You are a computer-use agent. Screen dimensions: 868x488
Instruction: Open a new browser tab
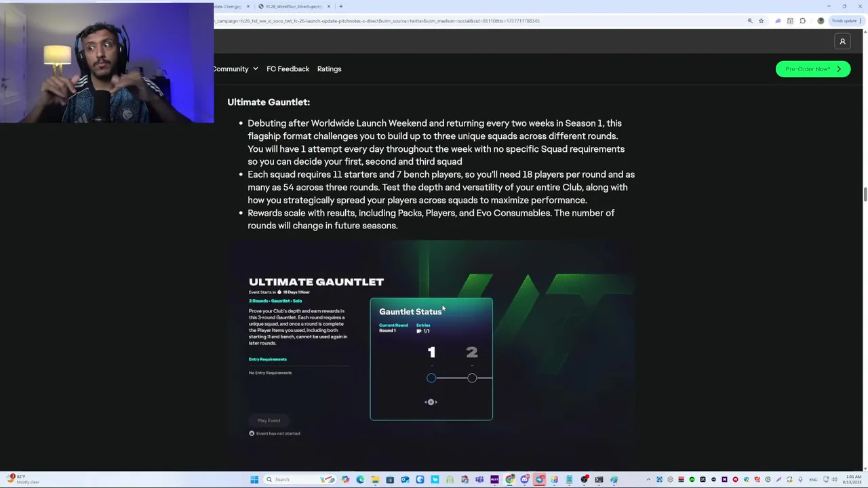[340, 6]
